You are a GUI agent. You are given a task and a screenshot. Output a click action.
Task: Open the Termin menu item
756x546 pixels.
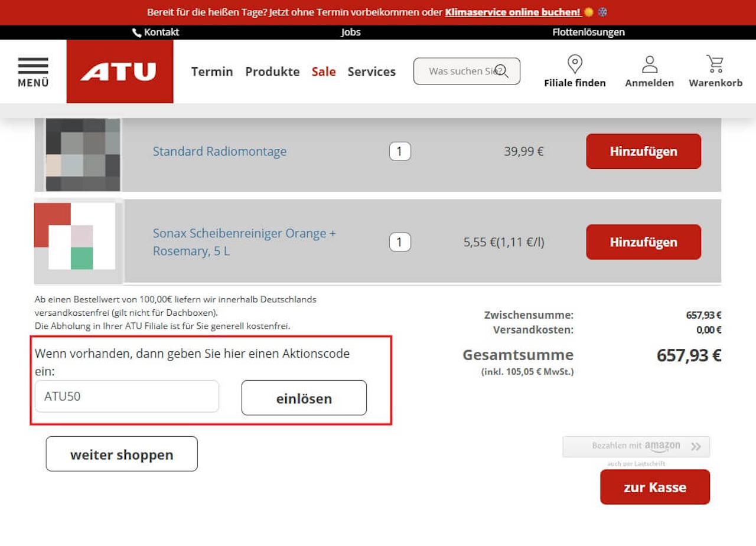tap(212, 71)
